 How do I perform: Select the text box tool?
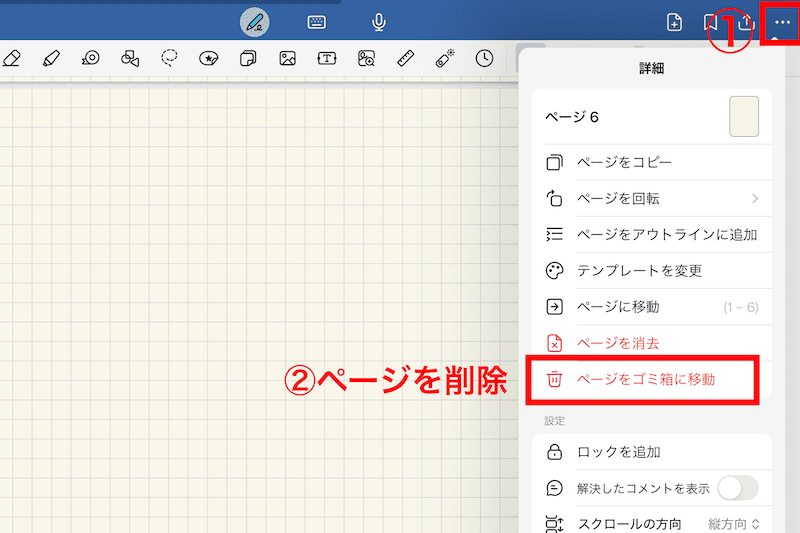tap(327, 59)
